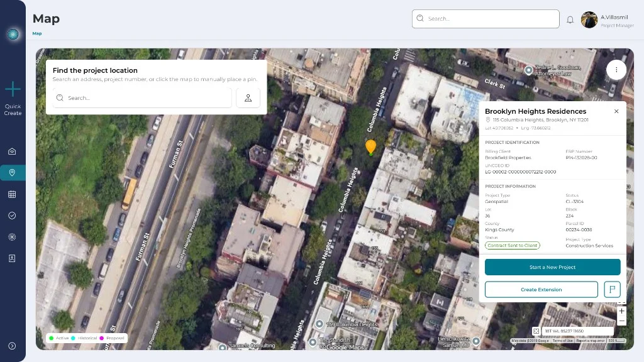Click the top header Search field
644x362 pixels.
click(x=486, y=19)
